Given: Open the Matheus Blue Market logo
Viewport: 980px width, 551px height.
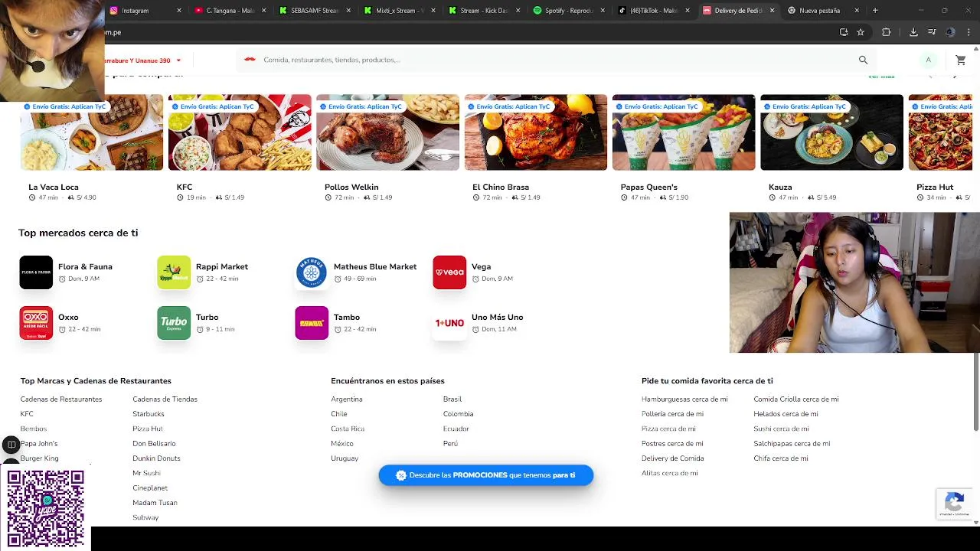Looking at the screenshot, I should tap(312, 272).
